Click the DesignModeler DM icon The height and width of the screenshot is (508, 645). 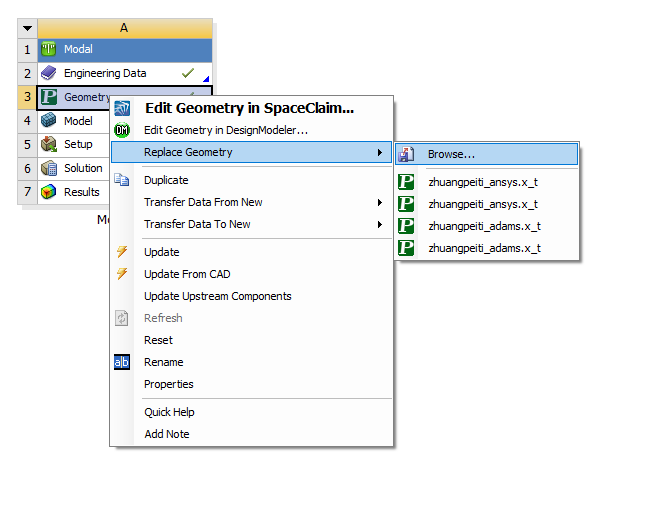(x=122, y=130)
